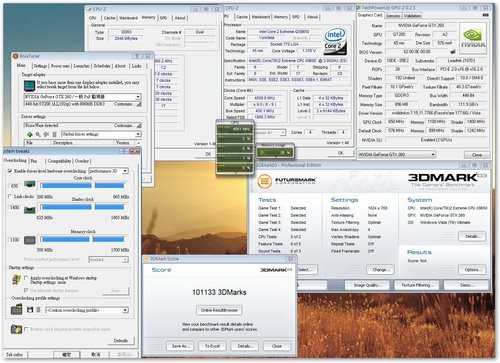Save the overclocking profile with the floppy icon

(x=30, y=310)
